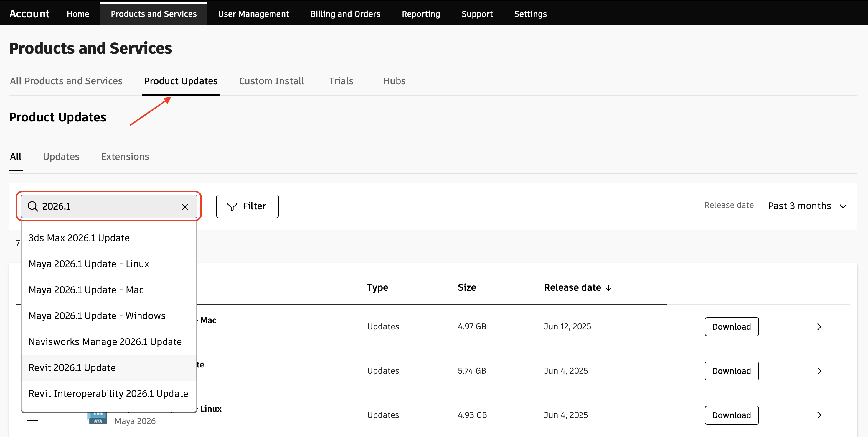Choose the Revit 2026.1 Update suggestion
Screen dimensions: 868x437
click(x=109, y=367)
